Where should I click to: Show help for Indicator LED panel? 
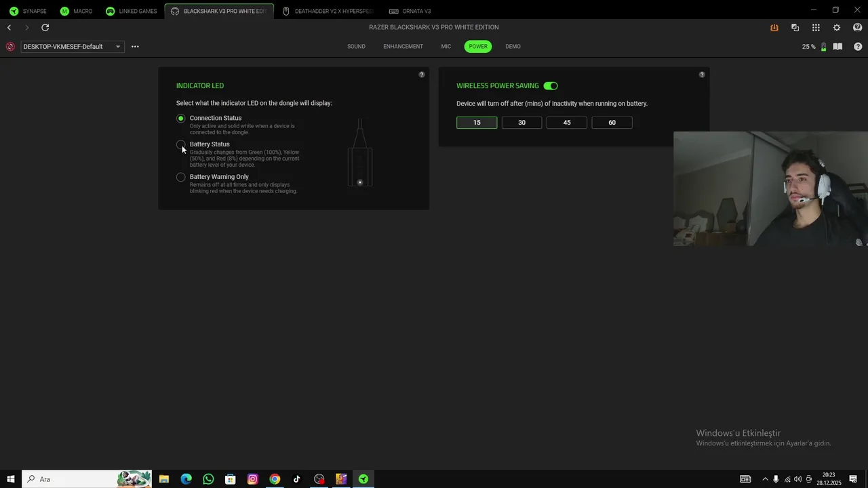click(422, 75)
